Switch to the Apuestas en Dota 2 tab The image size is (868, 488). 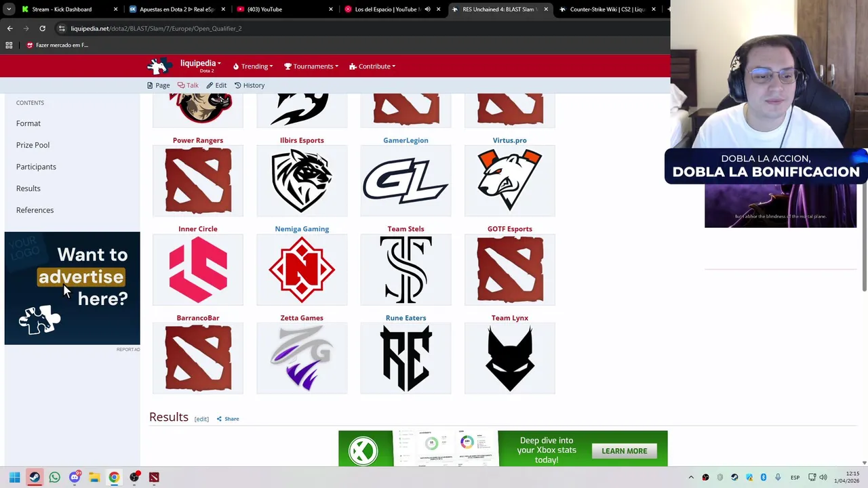[x=176, y=9]
